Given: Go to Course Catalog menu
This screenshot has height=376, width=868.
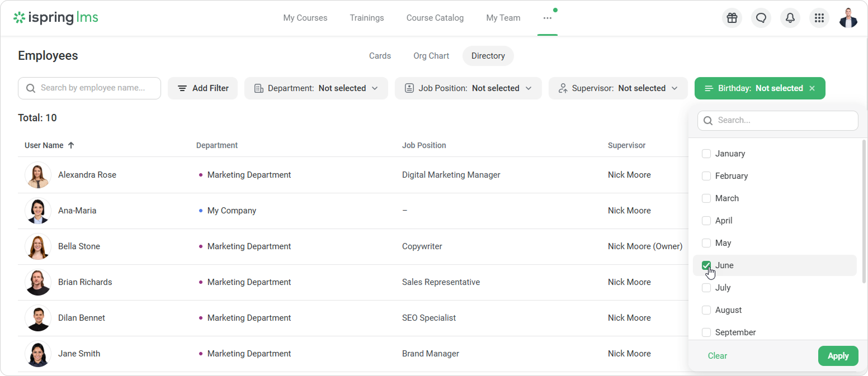Looking at the screenshot, I should 435,18.
